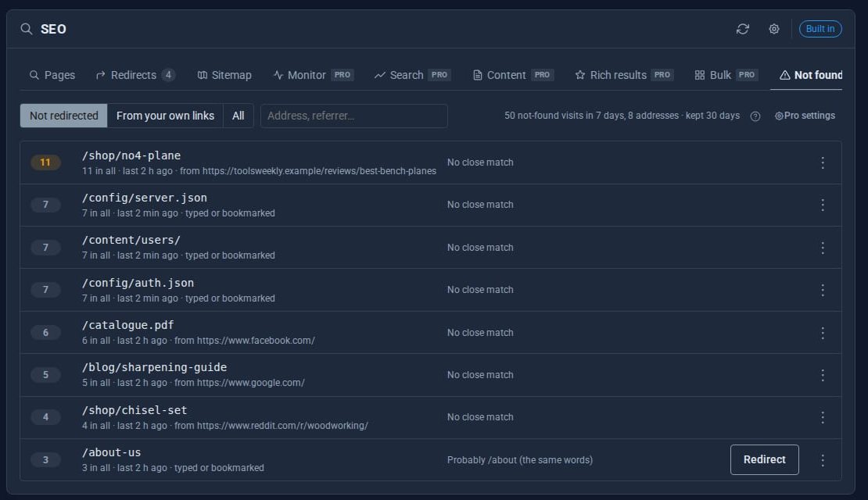Select the Not redirected filter
The image size is (868, 500).
(63, 116)
